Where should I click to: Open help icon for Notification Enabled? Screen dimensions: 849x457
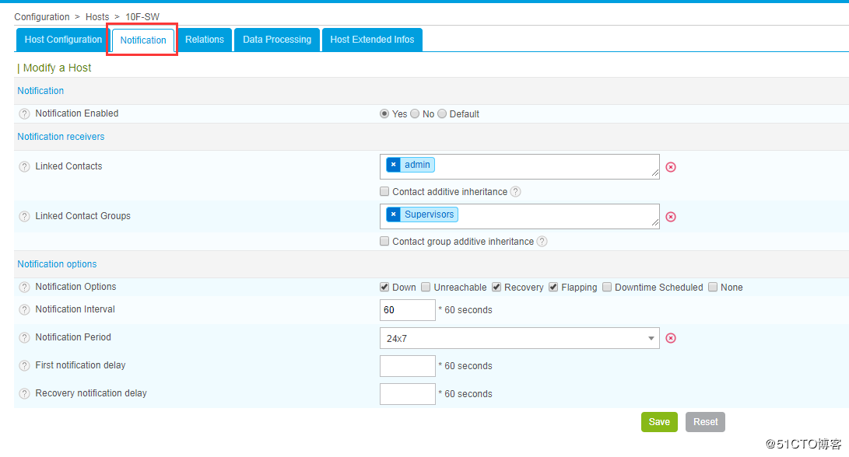tap(24, 114)
